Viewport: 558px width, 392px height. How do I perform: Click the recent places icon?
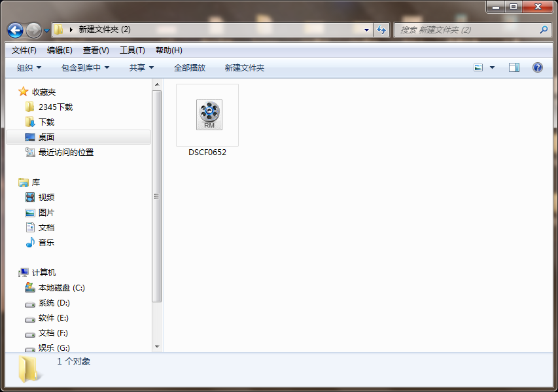click(30, 152)
